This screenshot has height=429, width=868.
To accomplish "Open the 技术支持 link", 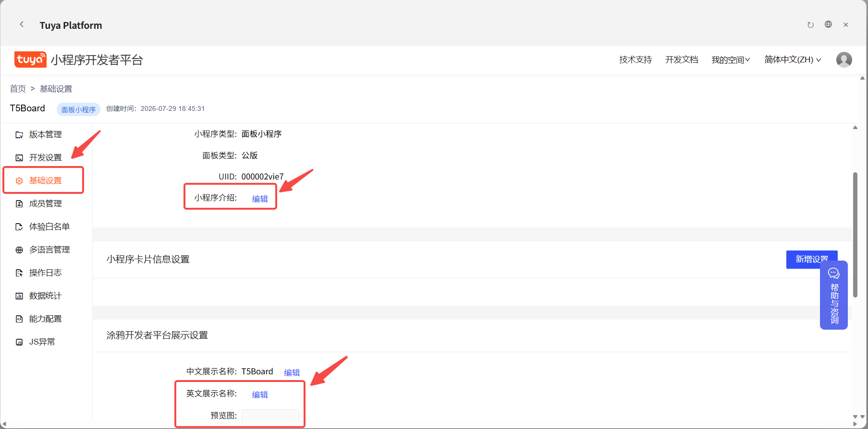I will (636, 60).
